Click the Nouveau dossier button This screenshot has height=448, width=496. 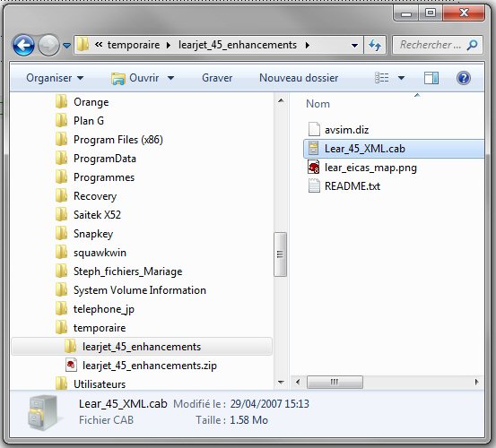[x=299, y=78]
